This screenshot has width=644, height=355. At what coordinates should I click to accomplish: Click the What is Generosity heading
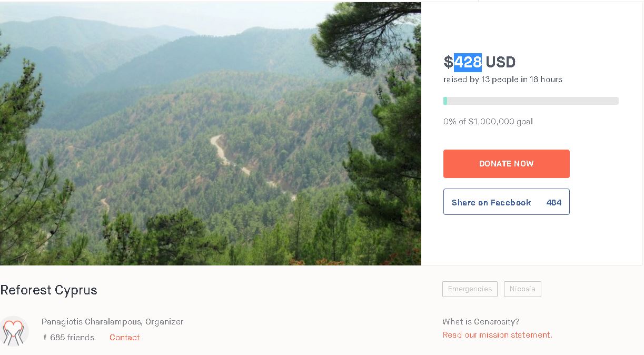[x=481, y=322]
